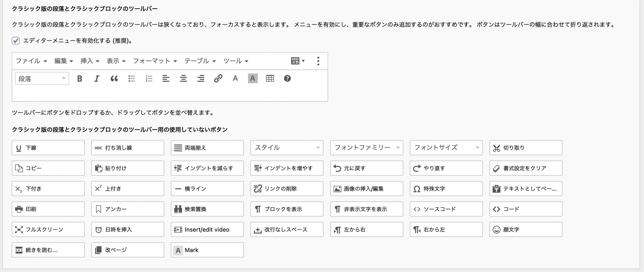Expand the スタイル dropdown button
Image resolution: width=644 pixels, height=272 pixels.
(x=287, y=148)
